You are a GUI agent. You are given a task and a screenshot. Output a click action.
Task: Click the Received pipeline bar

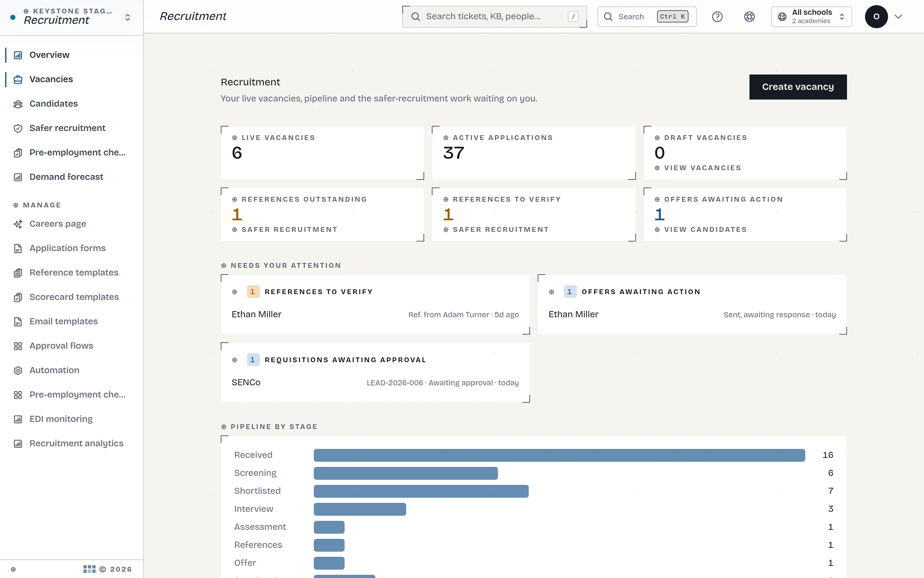(559, 455)
